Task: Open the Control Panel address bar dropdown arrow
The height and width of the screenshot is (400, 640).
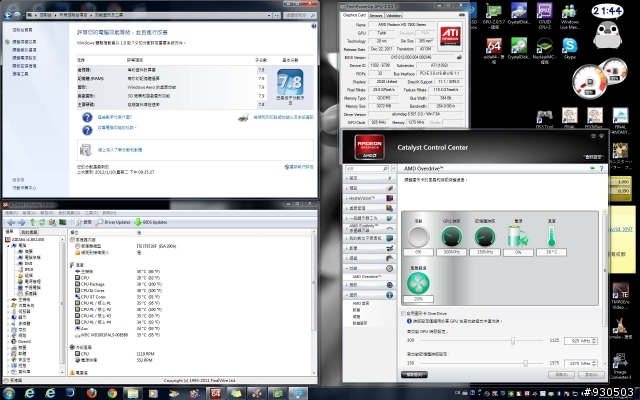Action: click(270, 16)
